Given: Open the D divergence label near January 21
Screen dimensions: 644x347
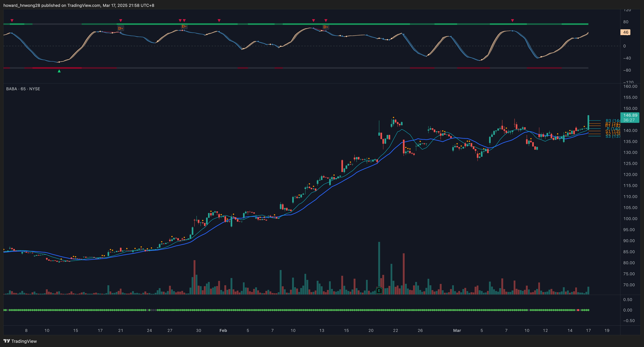Looking at the screenshot, I should click(x=121, y=28).
